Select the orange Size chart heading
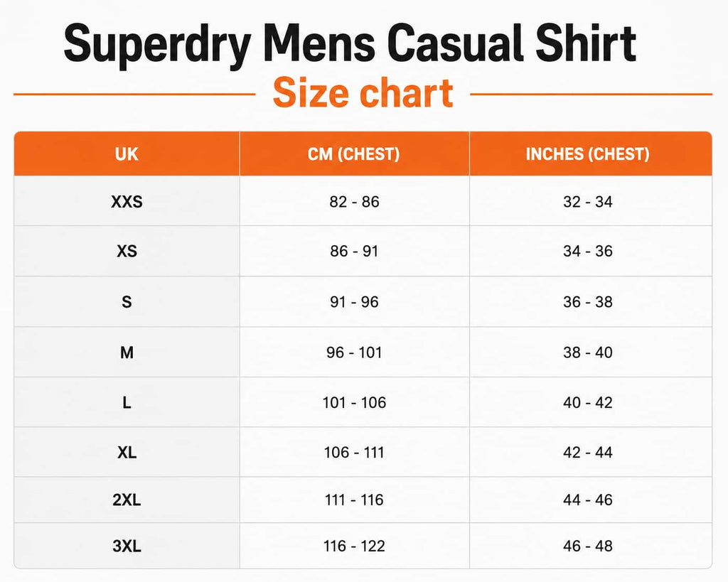The image size is (728, 582). pyautogui.click(x=363, y=93)
